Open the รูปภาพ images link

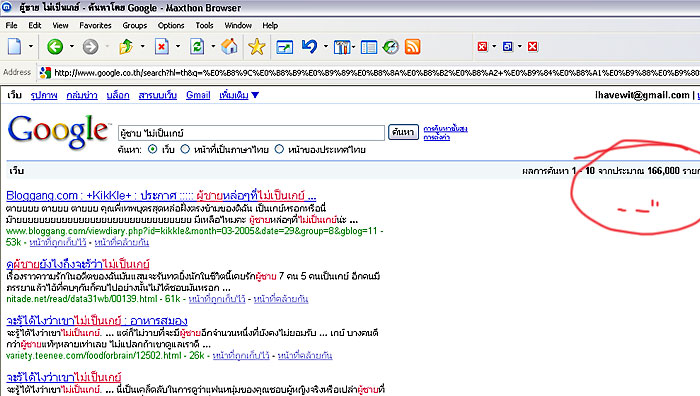44,95
